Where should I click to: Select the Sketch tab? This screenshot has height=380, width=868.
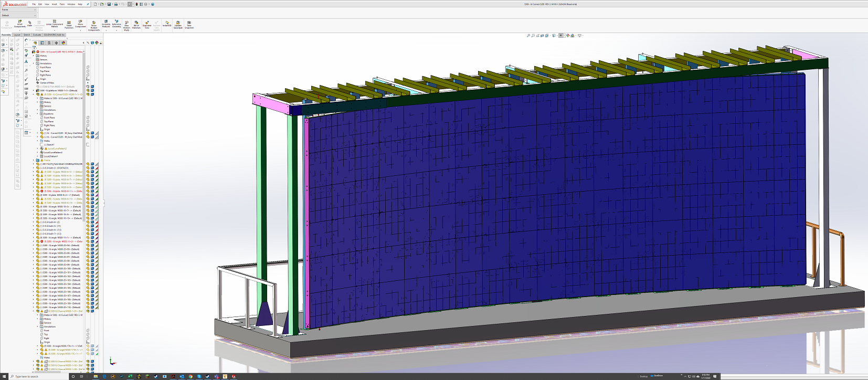pyautogui.click(x=27, y=35)
